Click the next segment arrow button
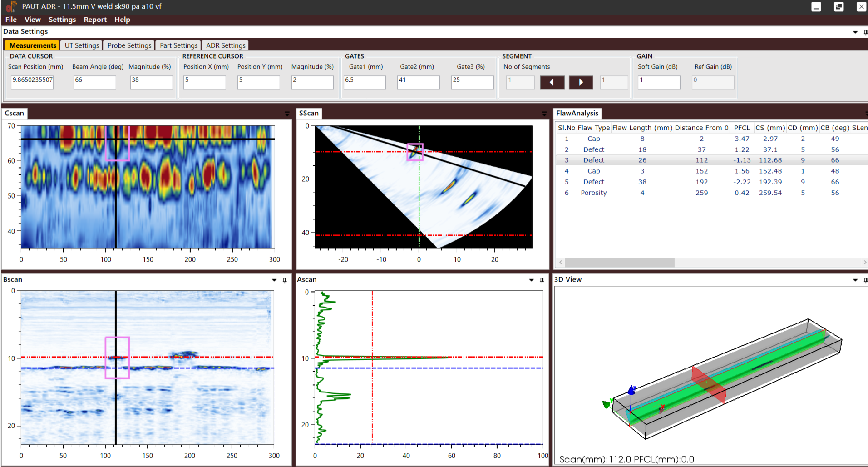The image size is (868, 467). click(x=581, y=82)
